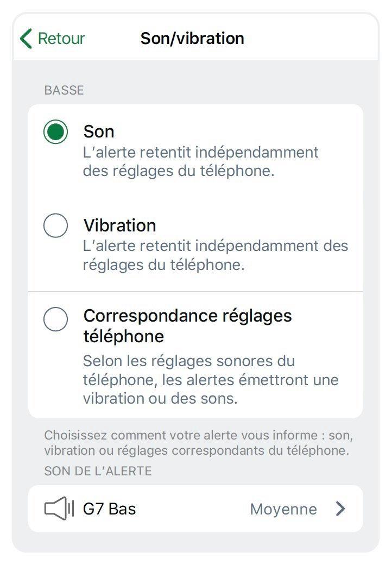
Task: Tap the green back chevron icon
Action: tap(26, 39)
